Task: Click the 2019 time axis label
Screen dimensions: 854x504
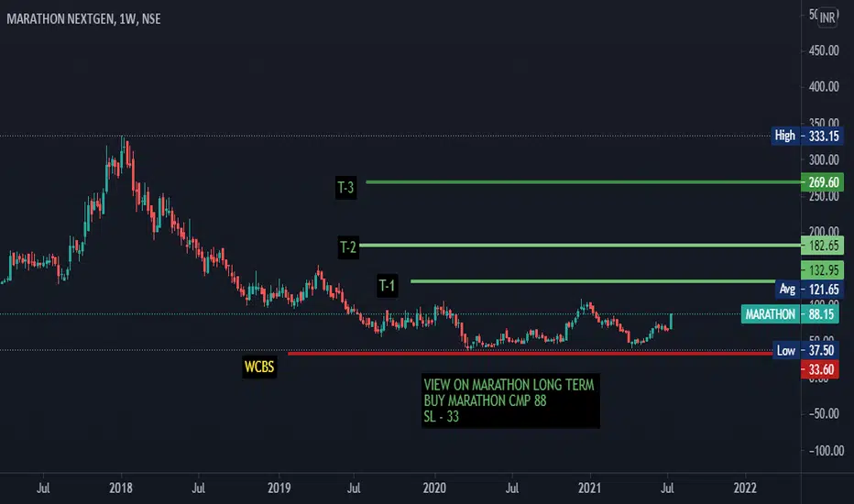Action: pos(279,488)
